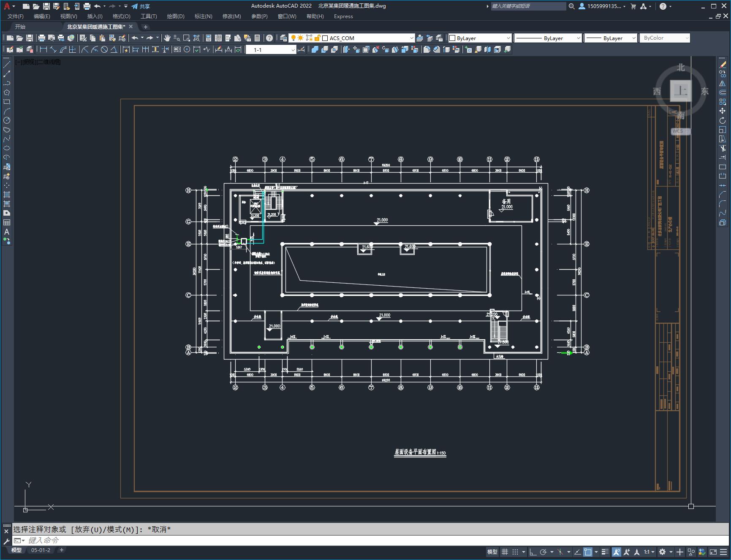Click the Undo arrow in standard toolbar
This screenshot has height=560, width=731.
coord(135,38)
